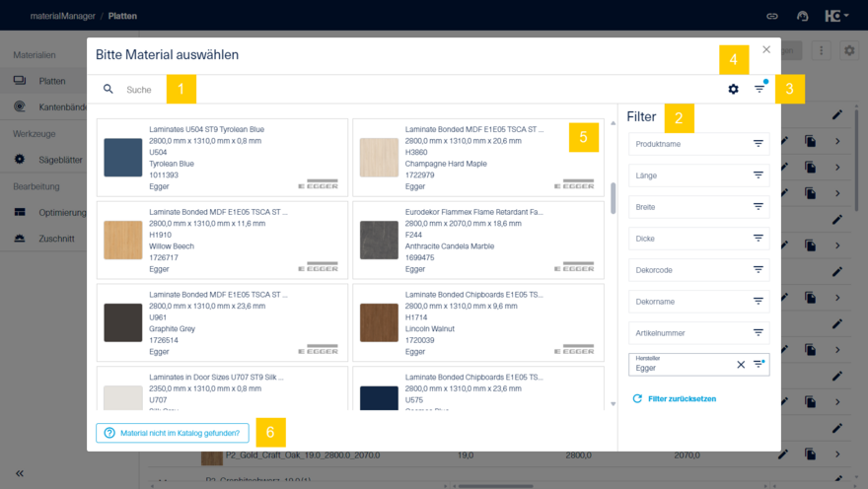Click Material nicht im Katalog gefunden button
868x489 pixels.
pos(173,433)
